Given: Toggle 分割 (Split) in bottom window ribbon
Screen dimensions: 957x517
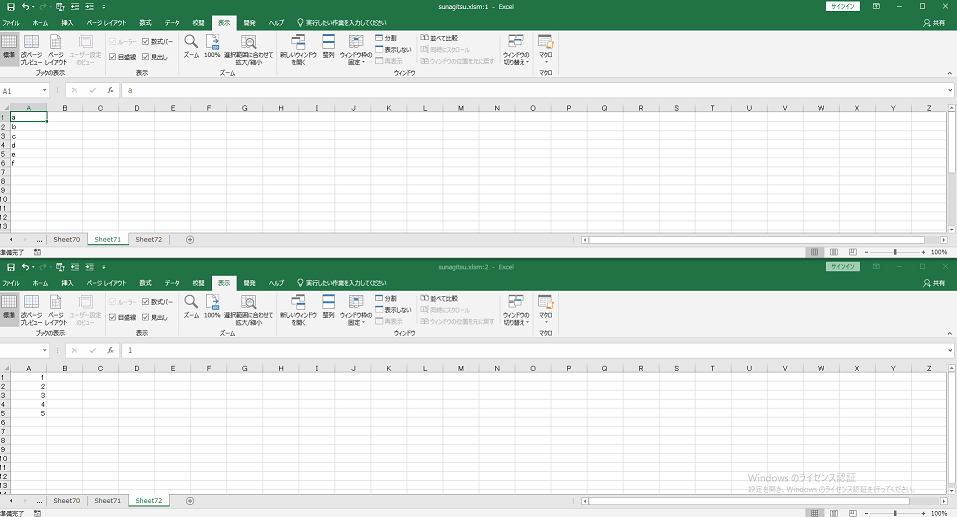Looking at the screenshot, I should [386, 298].
